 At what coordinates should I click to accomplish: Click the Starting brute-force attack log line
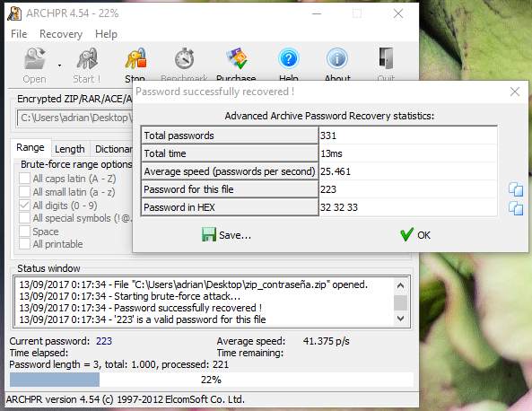(130, 296)
